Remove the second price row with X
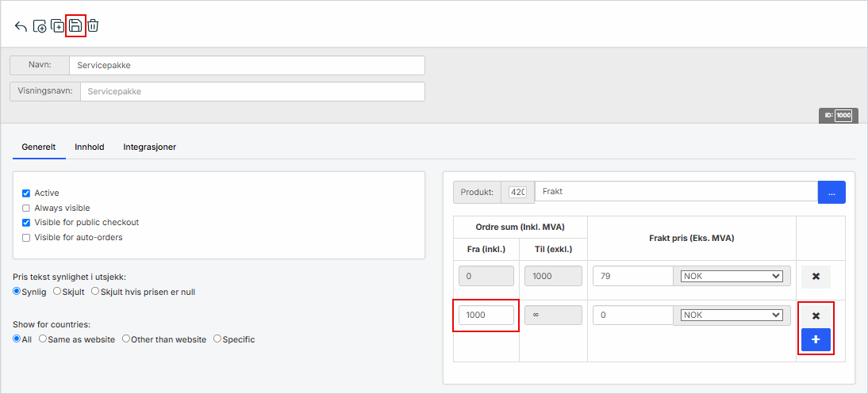 (816, 316)
